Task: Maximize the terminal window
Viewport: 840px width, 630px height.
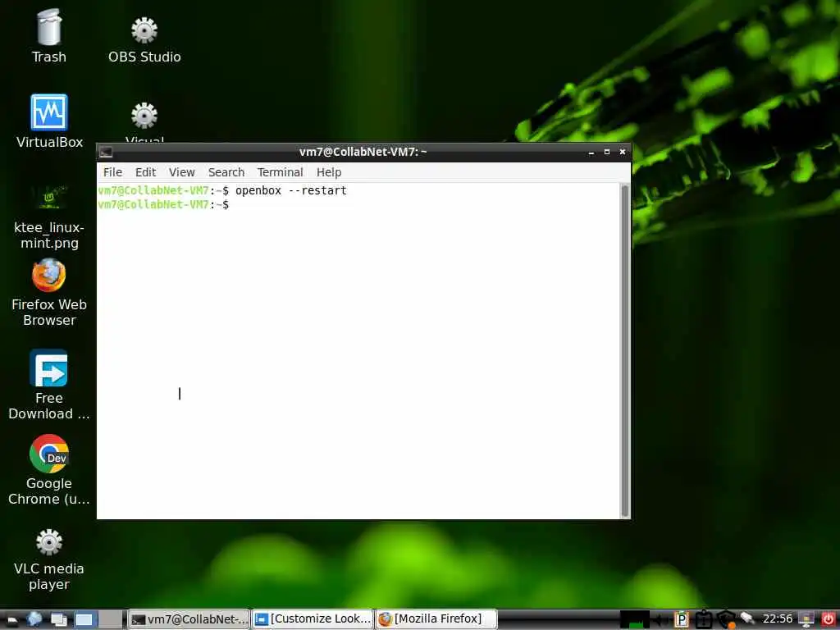Action: coord(607,152)
